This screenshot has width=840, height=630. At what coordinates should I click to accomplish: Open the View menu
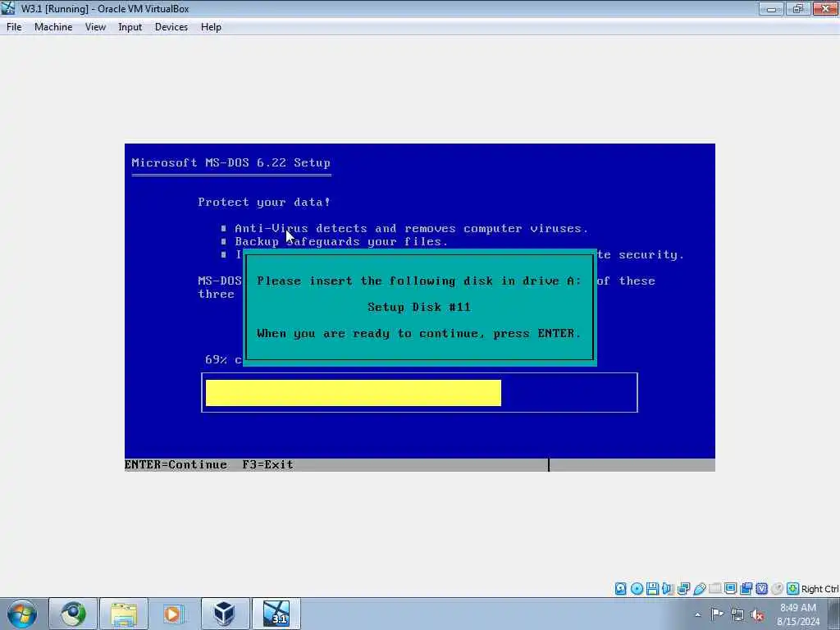click(95, 27)
